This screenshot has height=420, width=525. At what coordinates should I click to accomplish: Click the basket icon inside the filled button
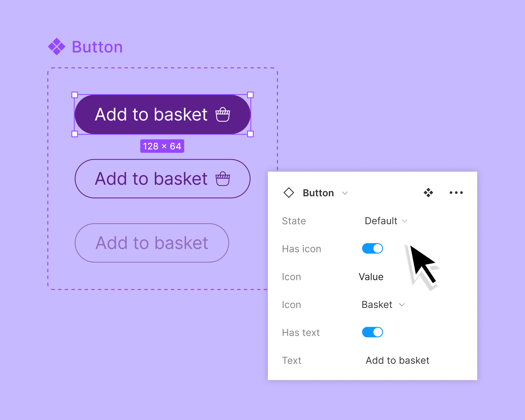223,114
